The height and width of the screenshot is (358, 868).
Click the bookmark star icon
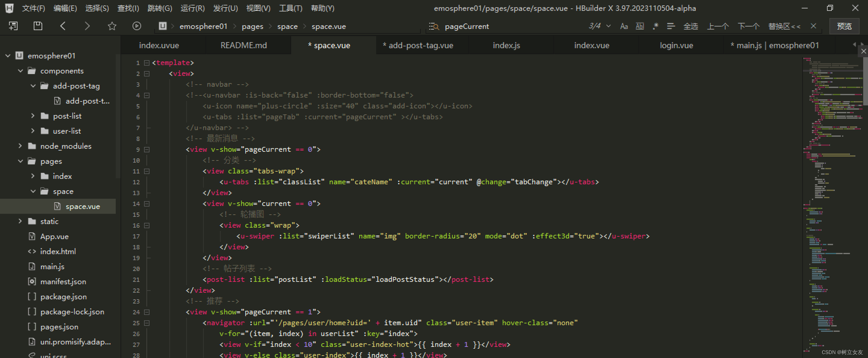click(x=112, y=26)
